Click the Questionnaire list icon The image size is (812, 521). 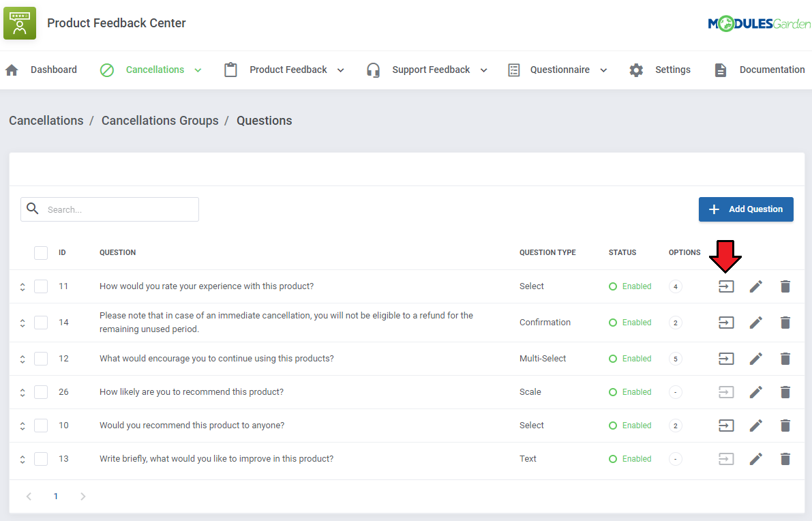513,70
